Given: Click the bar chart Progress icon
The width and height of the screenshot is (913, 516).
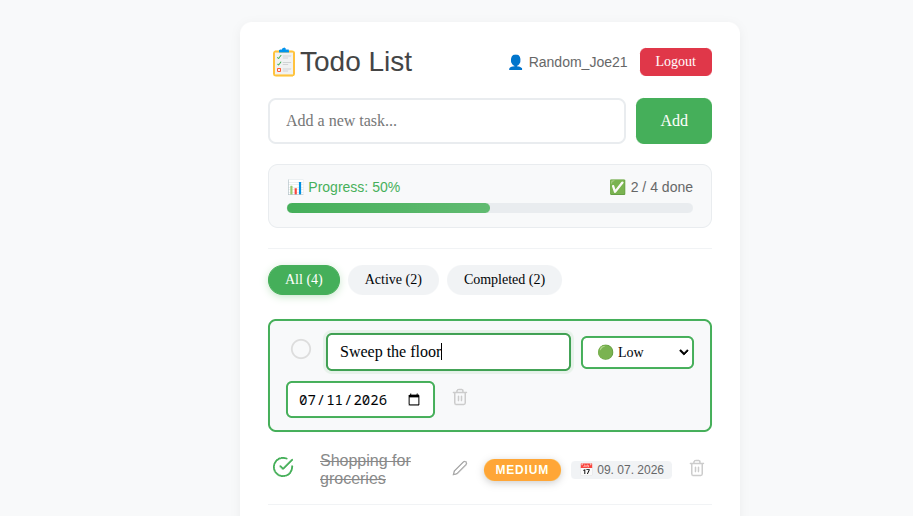Looking at the screenshot, I should (x=295, y=188).
